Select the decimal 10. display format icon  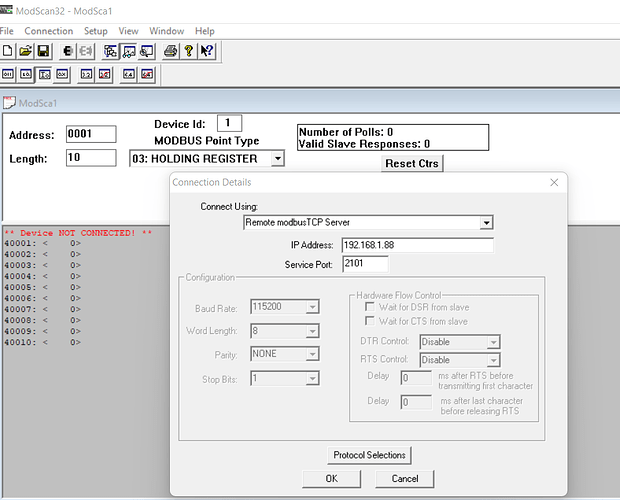[26, 74]
